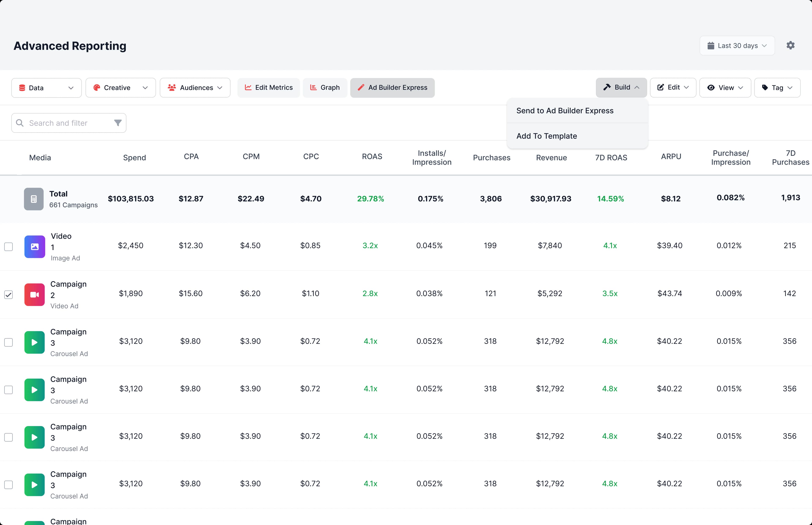Open the Tag dropdown menu
Screen dimensions: 812x525
pyautogui.click(x=777, y=88)
